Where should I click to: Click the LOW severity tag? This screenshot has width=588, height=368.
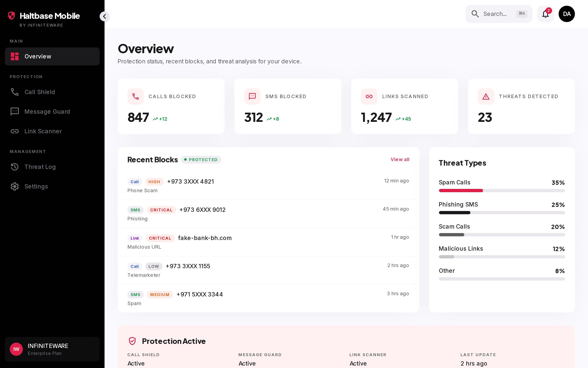pos(154,267)
